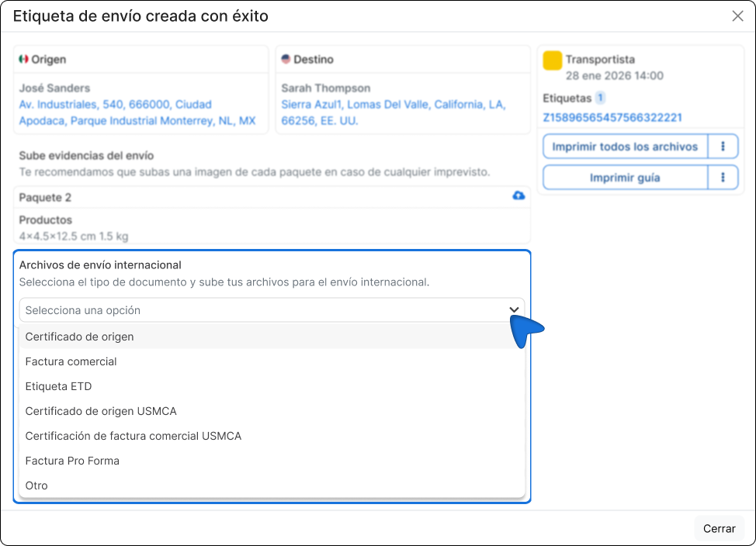Close the dialog with the X icon
The image size is (756, 546).
737,16
